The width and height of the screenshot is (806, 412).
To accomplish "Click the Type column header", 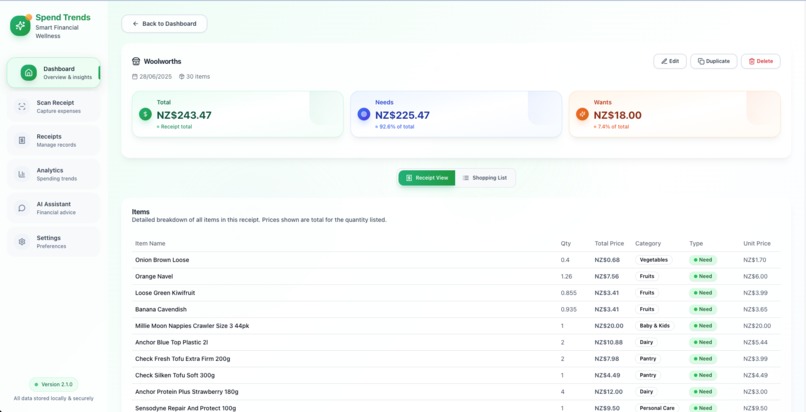I will (x=696, y=244).
